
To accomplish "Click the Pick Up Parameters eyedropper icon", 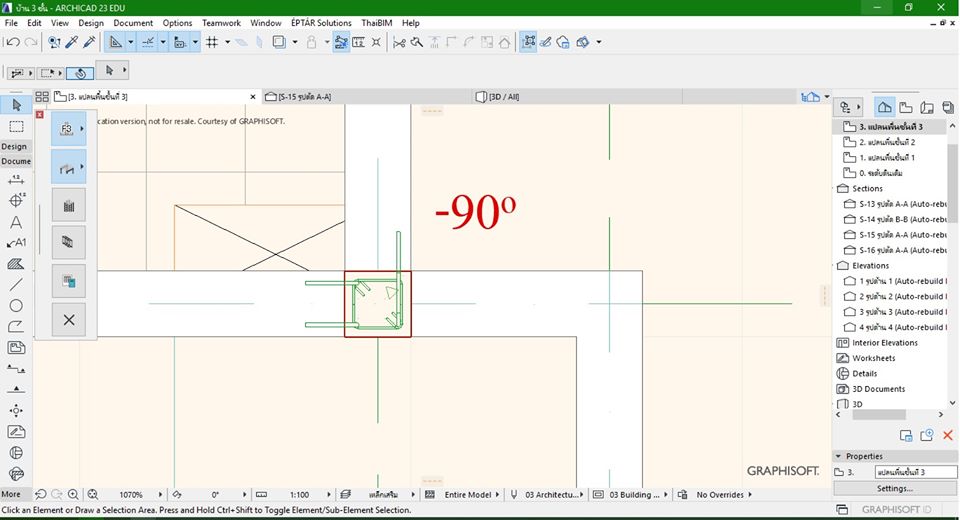I will [71, 42].
